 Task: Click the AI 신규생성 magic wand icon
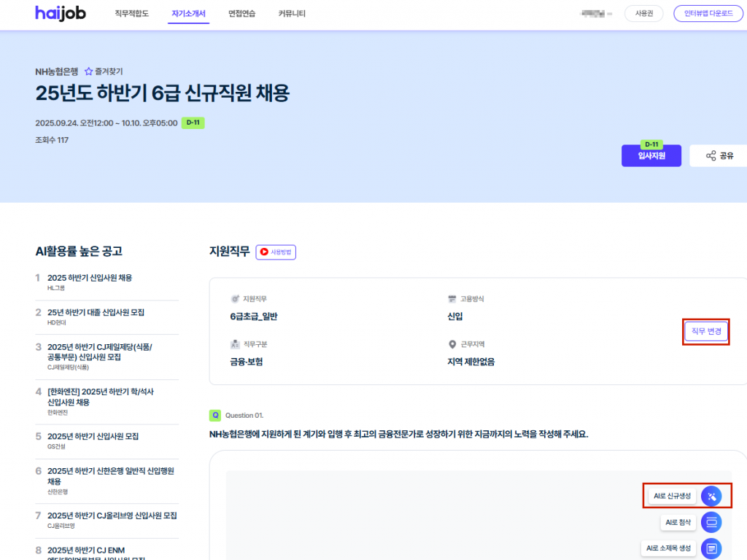(711, 496)
